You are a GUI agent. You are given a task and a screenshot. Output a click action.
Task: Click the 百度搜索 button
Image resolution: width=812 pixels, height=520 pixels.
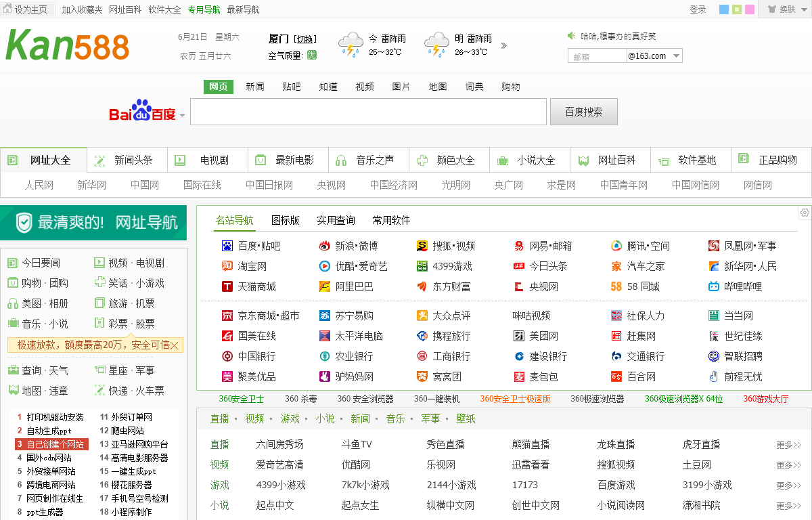tap(584, 112)
